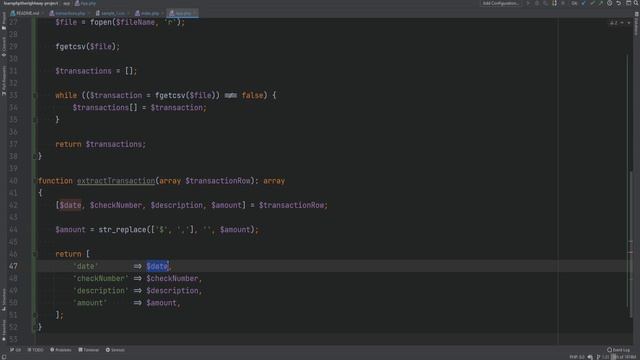
Task: Click $checkNumber value on line 48
Action: 172,278
